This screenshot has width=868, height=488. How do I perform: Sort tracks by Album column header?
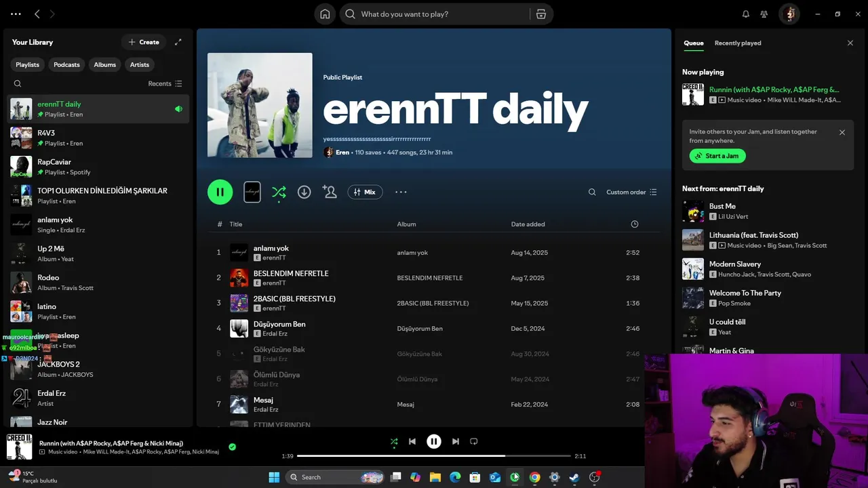pyautogui.click(x=406, y=224)
